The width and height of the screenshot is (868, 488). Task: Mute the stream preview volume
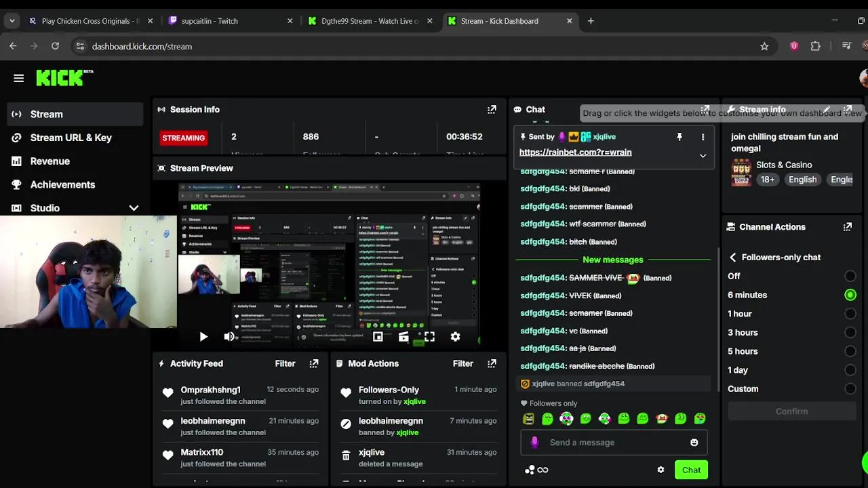tap(229, 336)
